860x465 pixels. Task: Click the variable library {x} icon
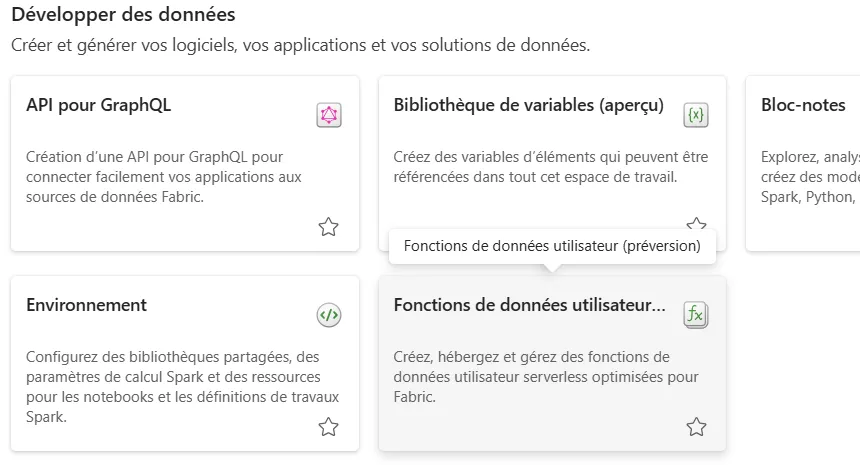tap(695, 115)
